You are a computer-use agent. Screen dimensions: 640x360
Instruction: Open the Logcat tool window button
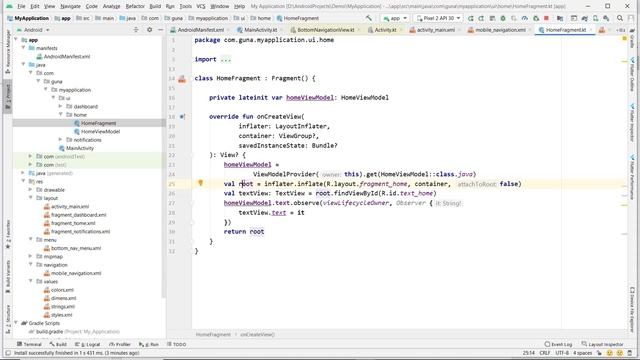click(x=87, y=344)
